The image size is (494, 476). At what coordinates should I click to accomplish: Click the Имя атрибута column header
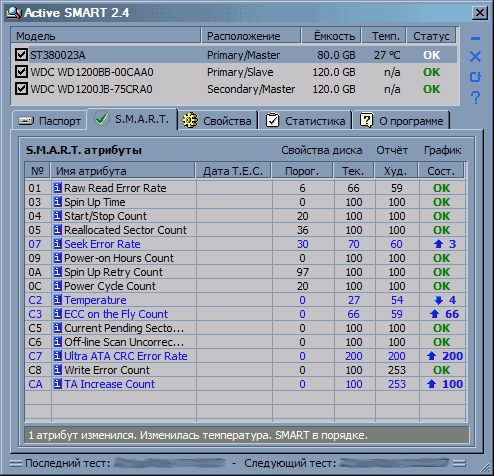pos(123,171)
